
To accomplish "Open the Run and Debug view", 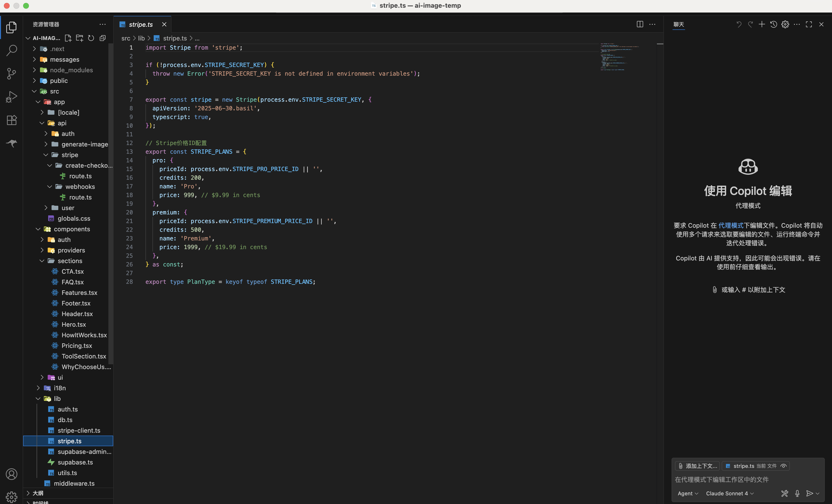I will 12,97.
